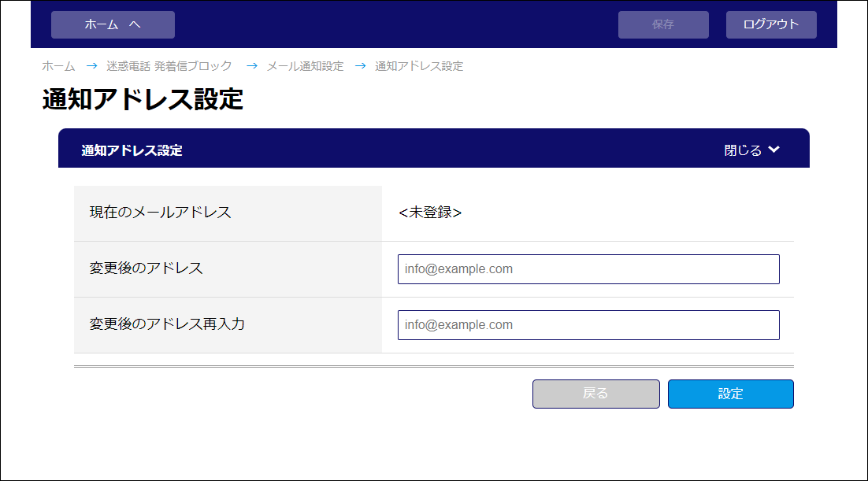Click arrow icon before メール通知設定 breadcrumb
The width and height of the screenshot is (868, 481).
pos(252,66)
